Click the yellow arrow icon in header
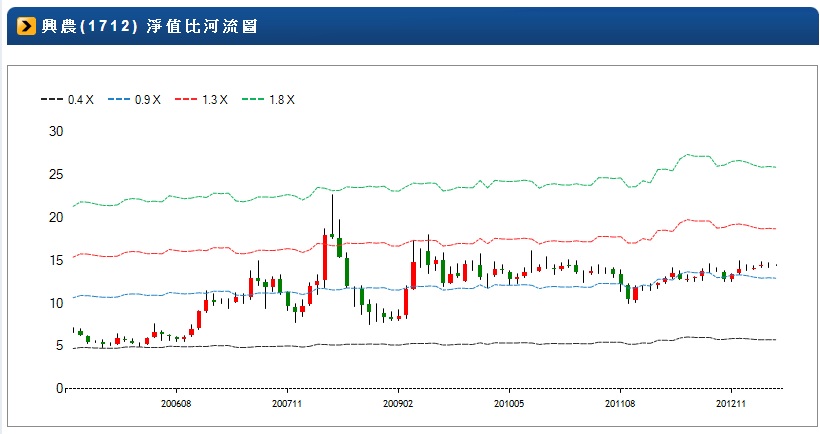The width and height of the screenshot is (820, 434). pyautogui.click(x=26, y=26)
